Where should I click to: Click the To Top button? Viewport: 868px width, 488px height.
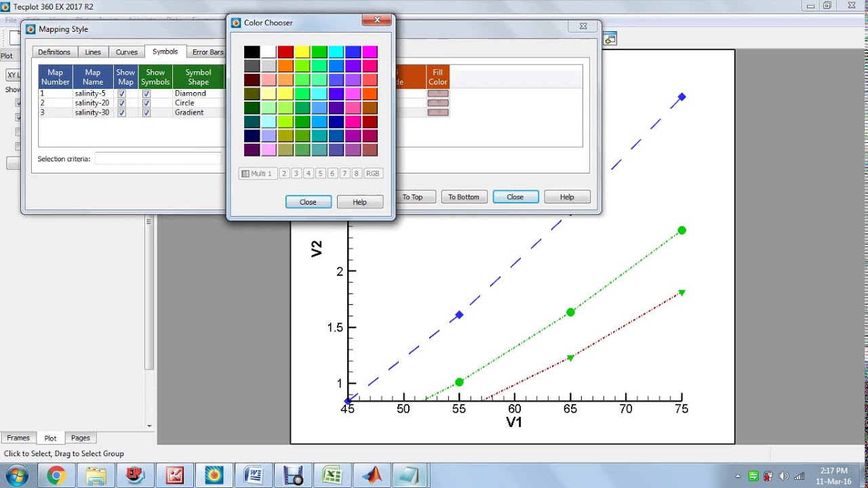pos(412,197)
